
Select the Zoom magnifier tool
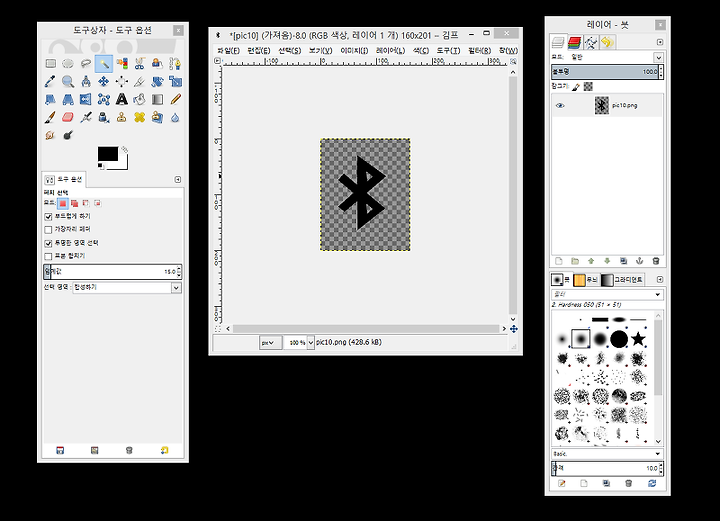(68, 81)
